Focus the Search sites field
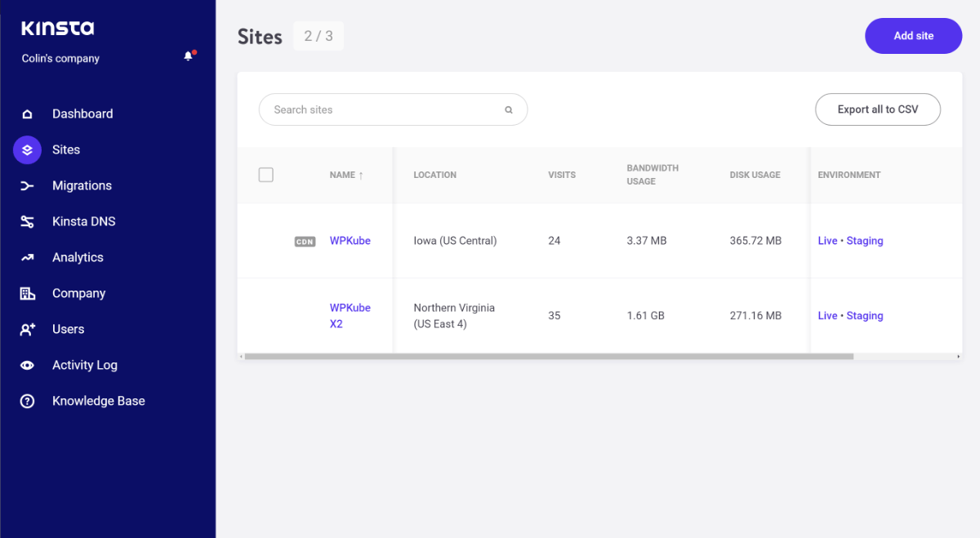Screen dimensions: 980x538 [393, 109]
